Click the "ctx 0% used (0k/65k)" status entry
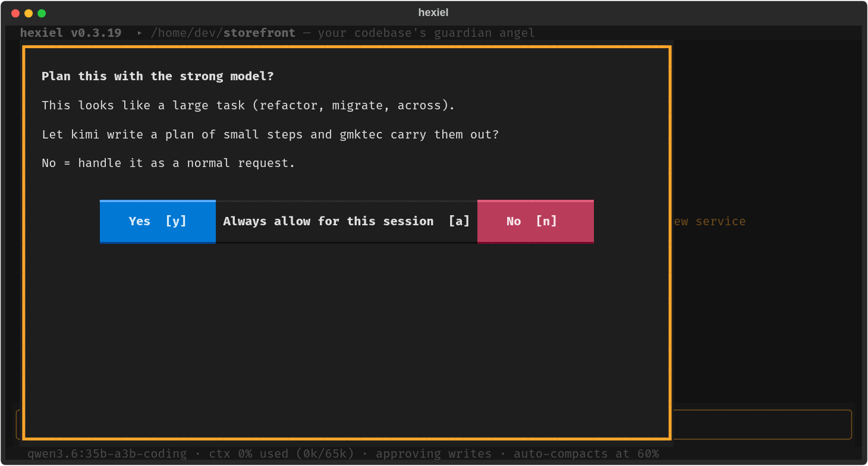 click(x=281, y=454)
